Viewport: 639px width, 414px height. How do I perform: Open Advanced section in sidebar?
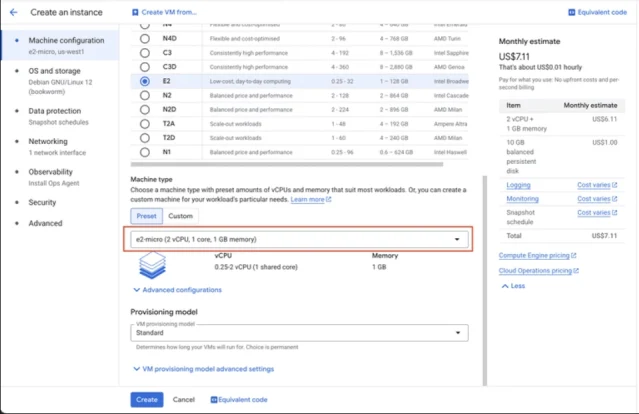click(60, 223)
